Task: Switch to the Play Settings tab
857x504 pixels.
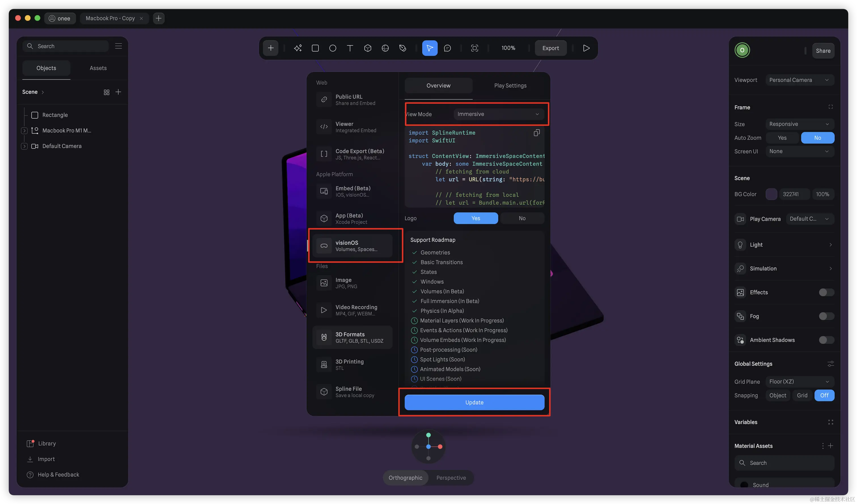Action: [x=510, y=86]
